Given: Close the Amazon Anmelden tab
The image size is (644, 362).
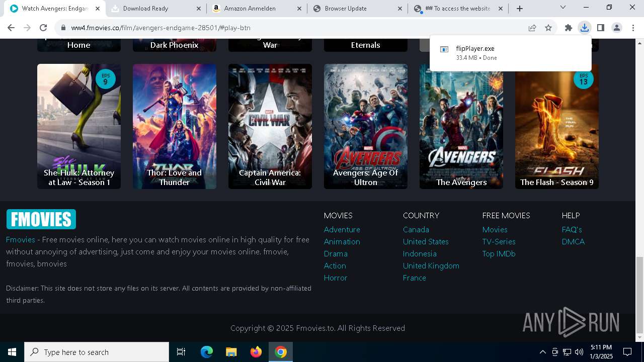Looking at the screenshot, I should coord(299,9).
